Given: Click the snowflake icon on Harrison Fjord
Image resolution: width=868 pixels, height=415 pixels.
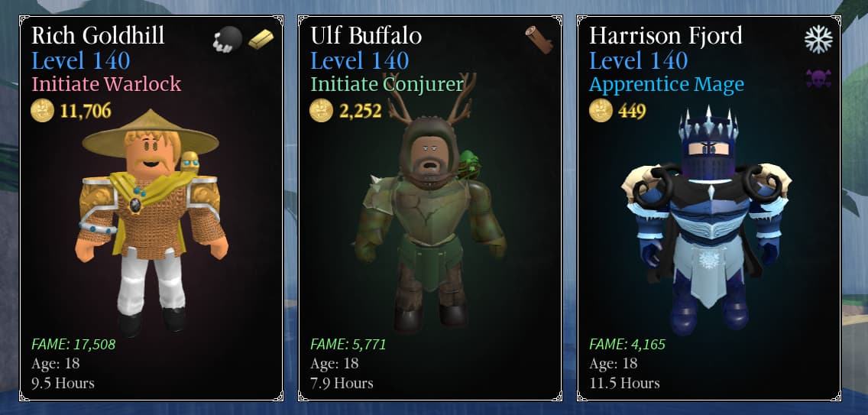Looking at the screenshot, I should coord(818,39).
